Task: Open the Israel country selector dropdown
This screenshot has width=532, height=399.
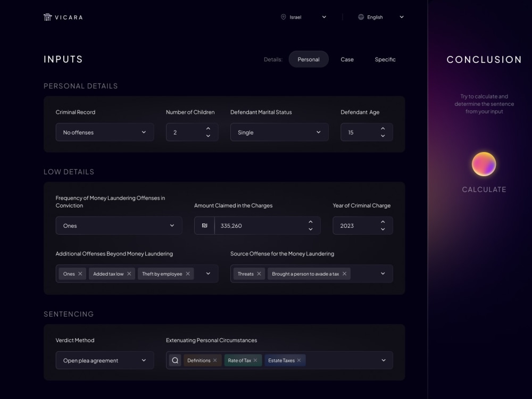Action: [324, 16]
